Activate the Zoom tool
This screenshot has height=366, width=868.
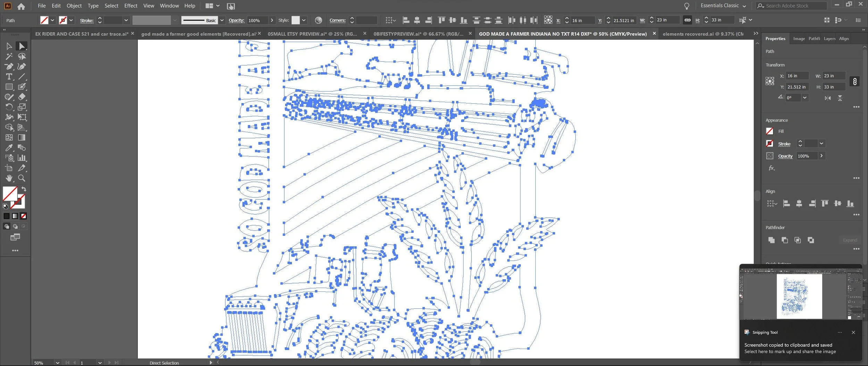click(x=22, y=178)
